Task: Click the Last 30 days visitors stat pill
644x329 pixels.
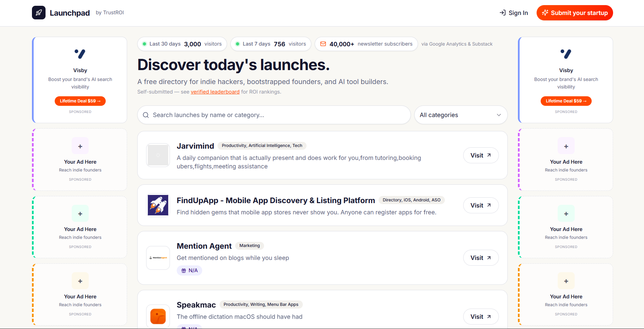Action: pos(182,44)
